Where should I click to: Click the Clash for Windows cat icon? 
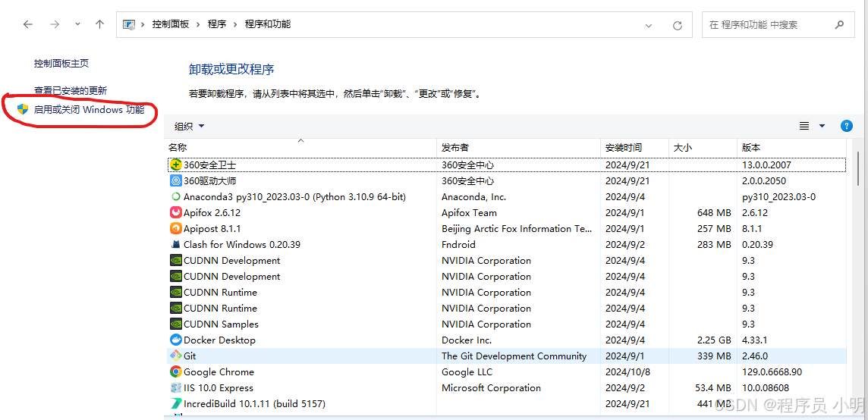click(x=175, y=245)
